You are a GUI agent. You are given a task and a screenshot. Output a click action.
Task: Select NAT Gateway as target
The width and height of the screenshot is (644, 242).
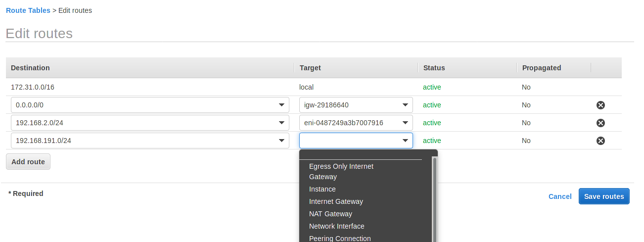pyautogui.click(x=330, y=214)
